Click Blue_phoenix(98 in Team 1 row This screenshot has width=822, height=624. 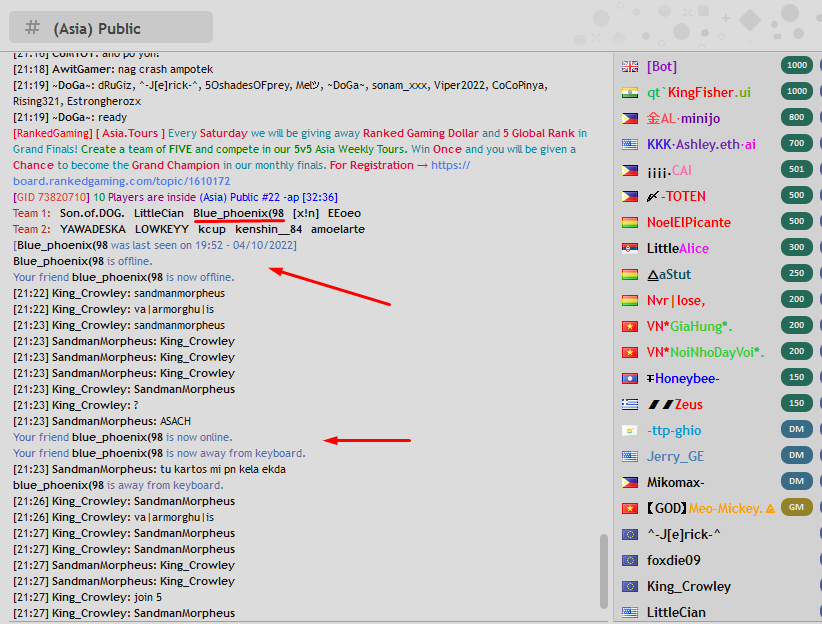(x=239, y=213)
